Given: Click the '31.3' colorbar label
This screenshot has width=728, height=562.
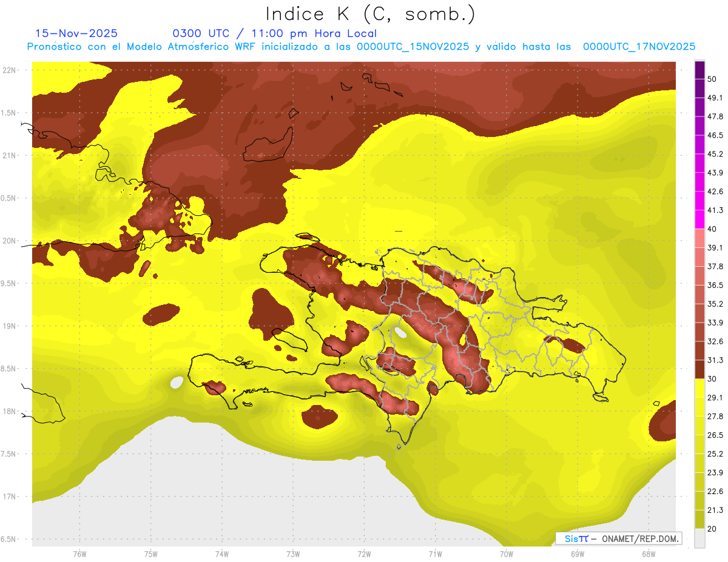Looking at the screenshot, I should coord(715,360).
